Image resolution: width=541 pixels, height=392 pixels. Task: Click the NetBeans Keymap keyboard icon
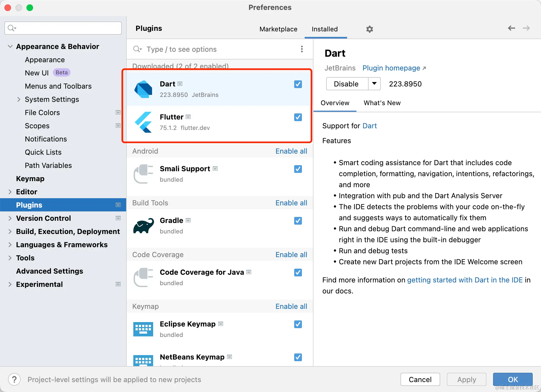[x=143, y=361]
